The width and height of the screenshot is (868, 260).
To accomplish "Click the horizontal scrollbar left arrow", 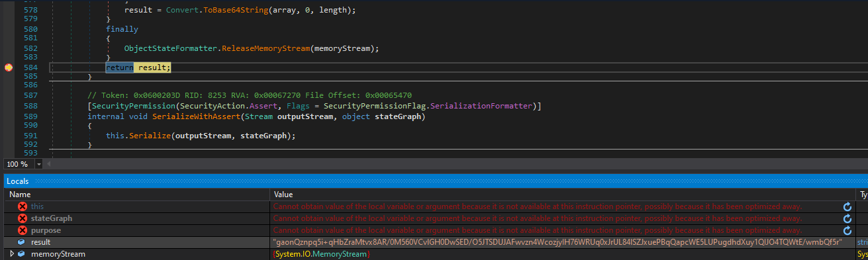I will click(50, 163).
